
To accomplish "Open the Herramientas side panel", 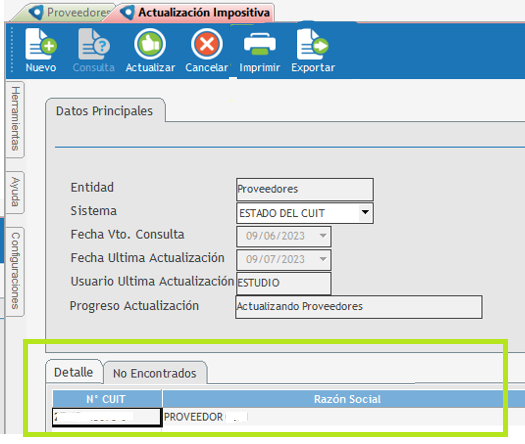I will click(x=15, y=119).
